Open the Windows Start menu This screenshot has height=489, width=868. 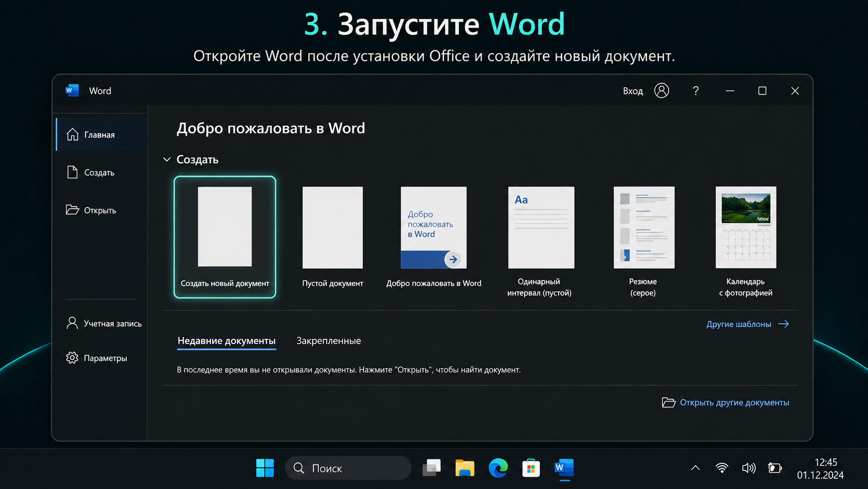tap(265, 468)
